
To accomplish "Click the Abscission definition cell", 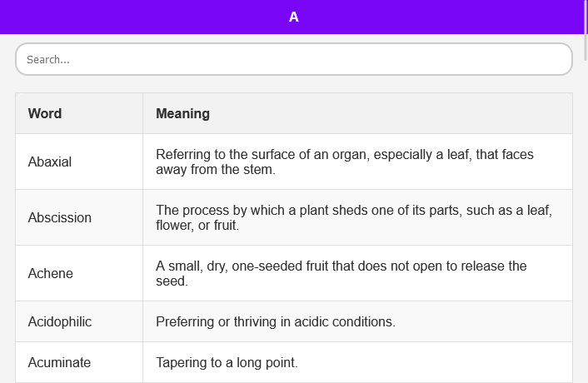I will tap(354, 217).
